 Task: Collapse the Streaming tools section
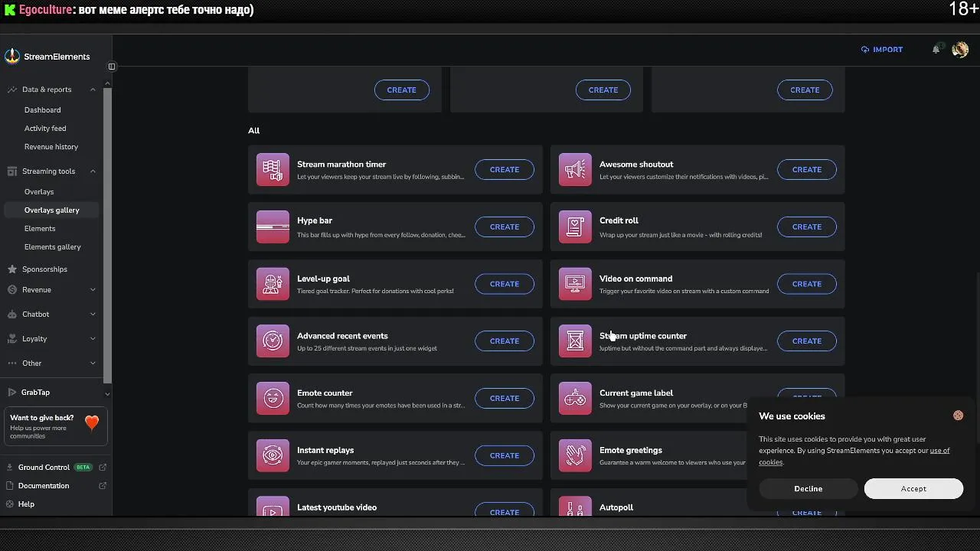[93, 171]
